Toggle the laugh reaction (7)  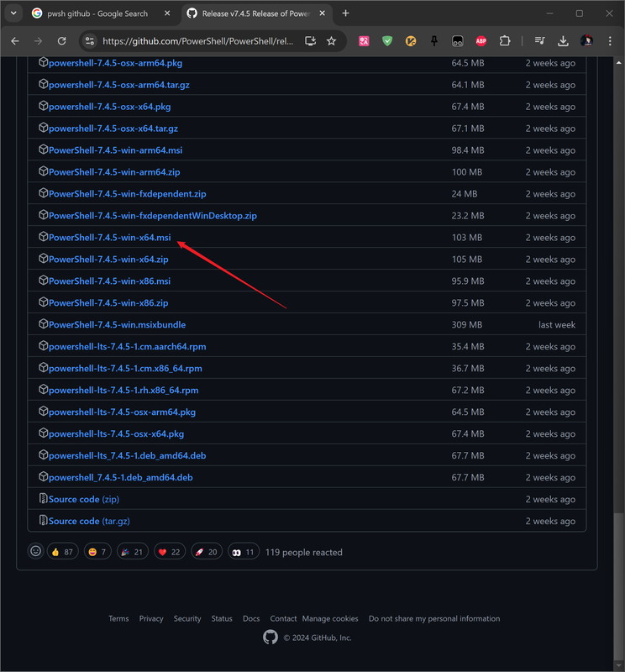click(x=97, y=552)
